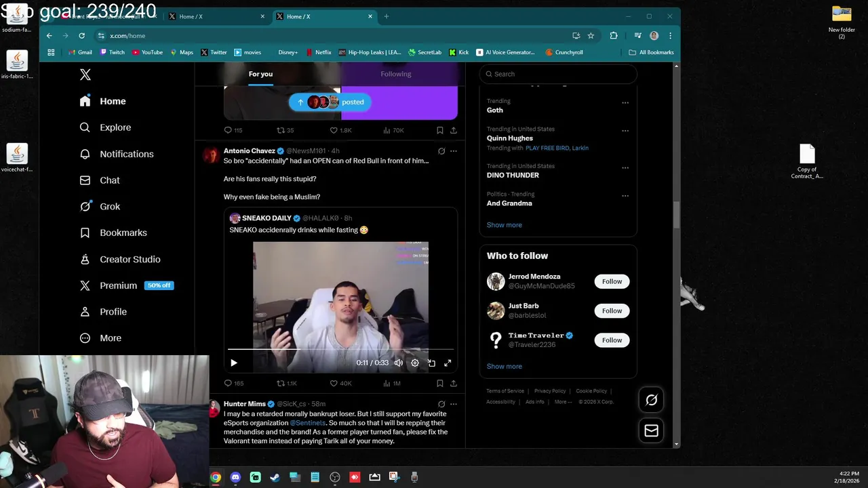Open the floating Grok button
The width and height of the screenshot is (868, 488).
tap(651, 400)
